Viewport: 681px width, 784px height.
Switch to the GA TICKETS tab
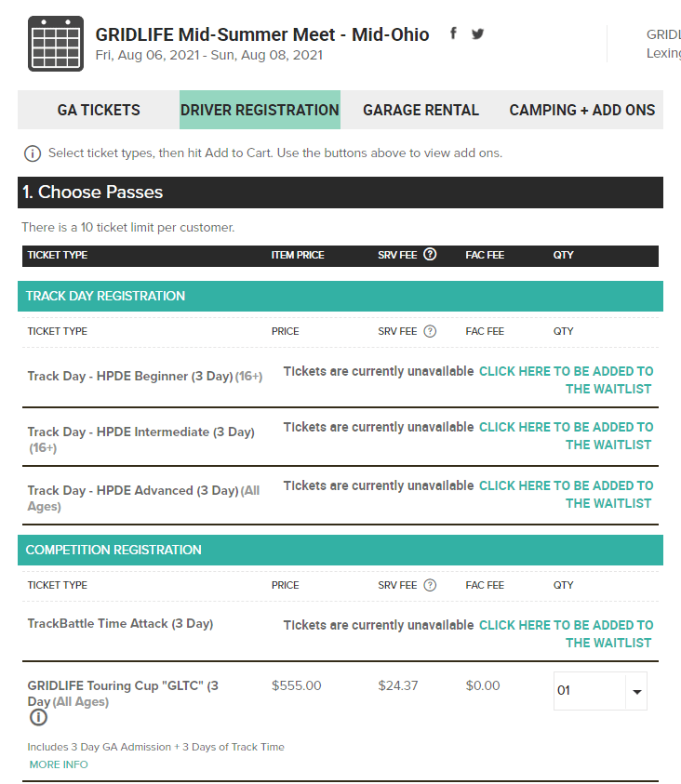point(97,110)
